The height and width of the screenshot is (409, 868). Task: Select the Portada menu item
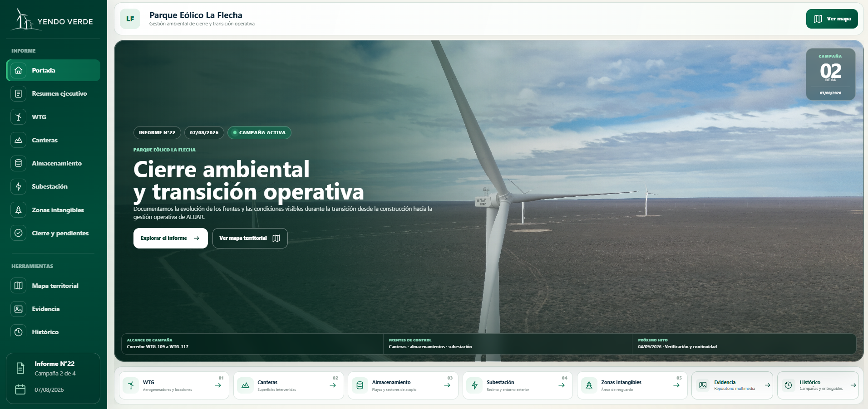coord(53,70)
